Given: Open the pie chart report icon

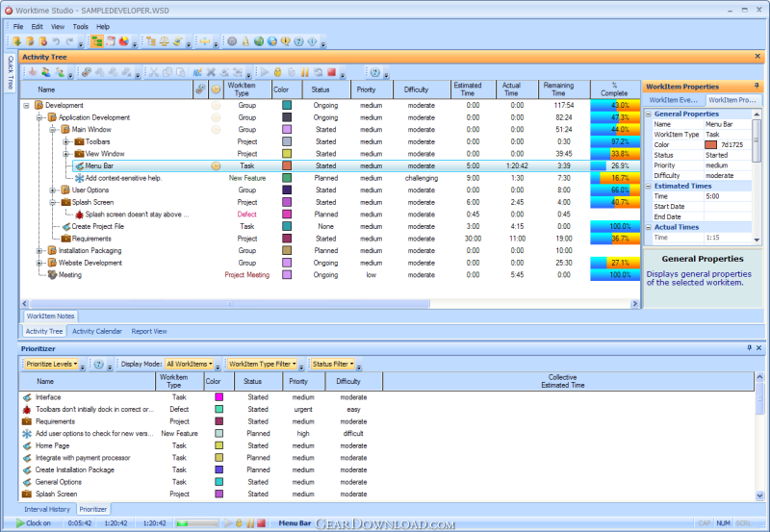Looking at the screenshot, I should click(124, 41).
